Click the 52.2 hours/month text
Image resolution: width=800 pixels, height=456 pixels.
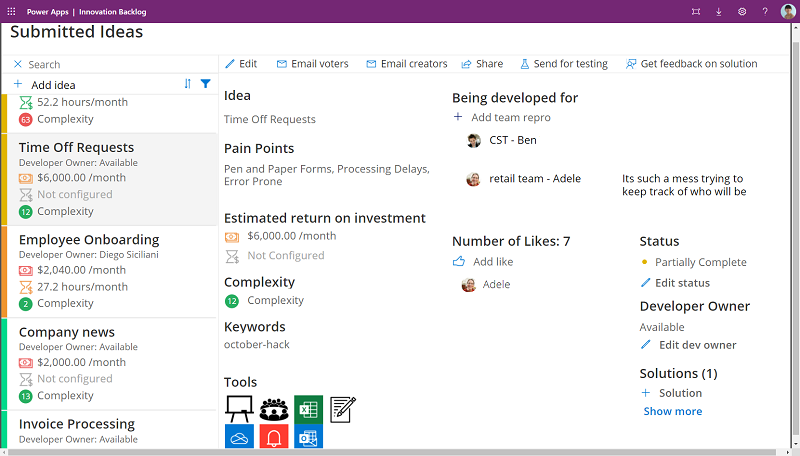pyautogui.click(x=82, y=102)
